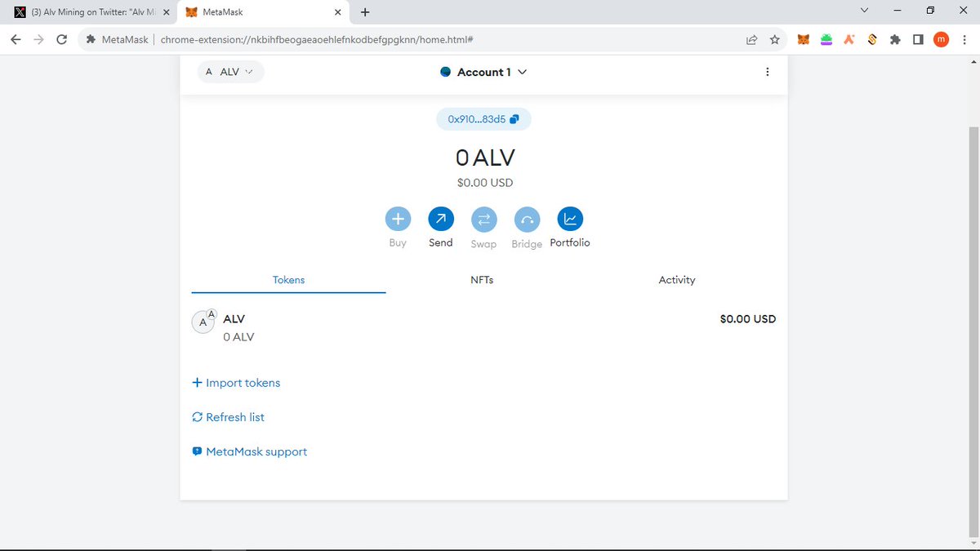Bookmark this page with star icon

774,39
